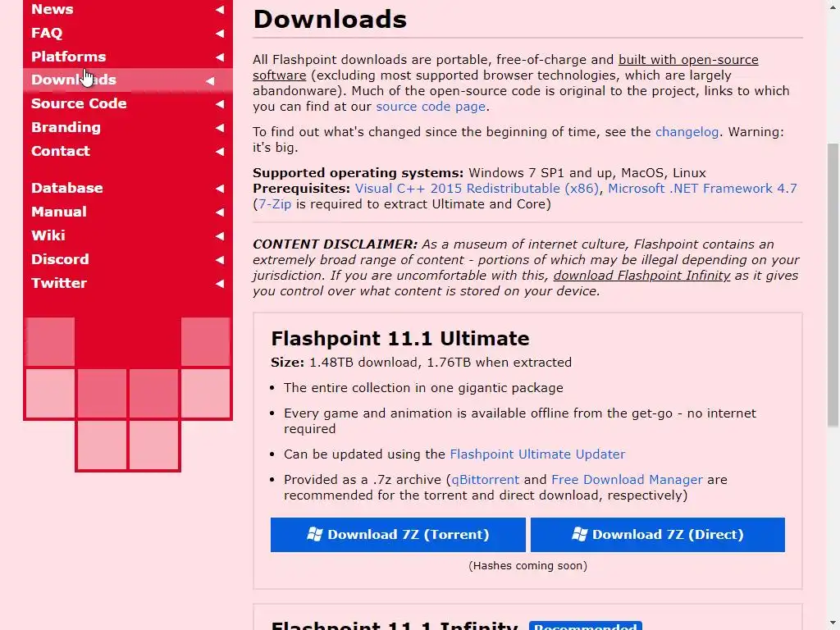Image resolution: width=840 pixels, height=630 pixels.
Task: Click the arrow icon beside Branding
Action: pyautogui.click(x=220, y=127)
